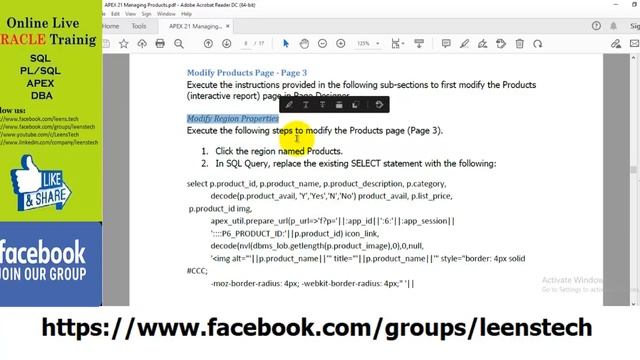Click the Like & Share thumbs-up graphic
The image size is (640, 360).
(40, 183)
